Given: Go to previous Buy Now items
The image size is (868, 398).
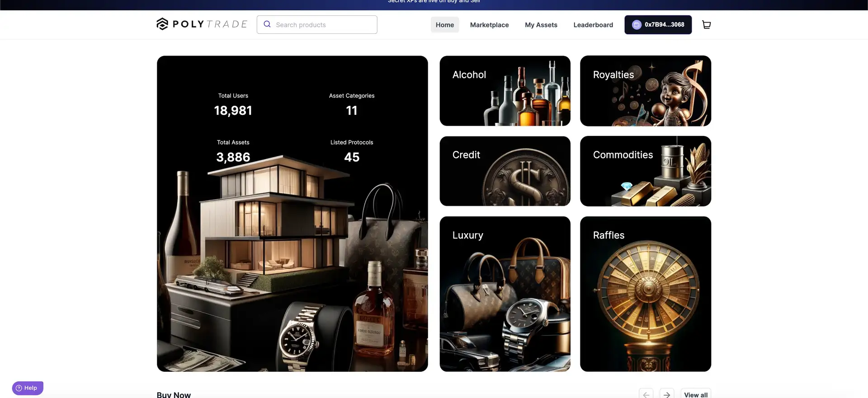Looking at the screenshot, I should tap(646, 394).
